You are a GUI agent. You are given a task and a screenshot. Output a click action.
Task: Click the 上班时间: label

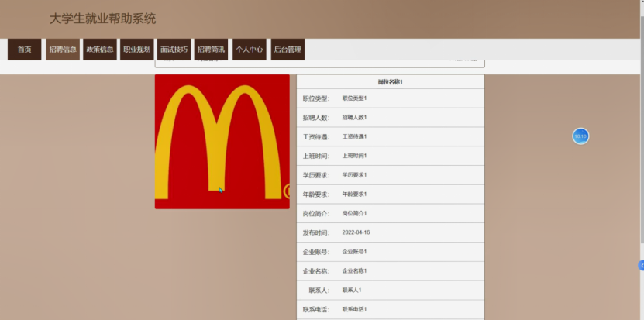coord(316,156)
